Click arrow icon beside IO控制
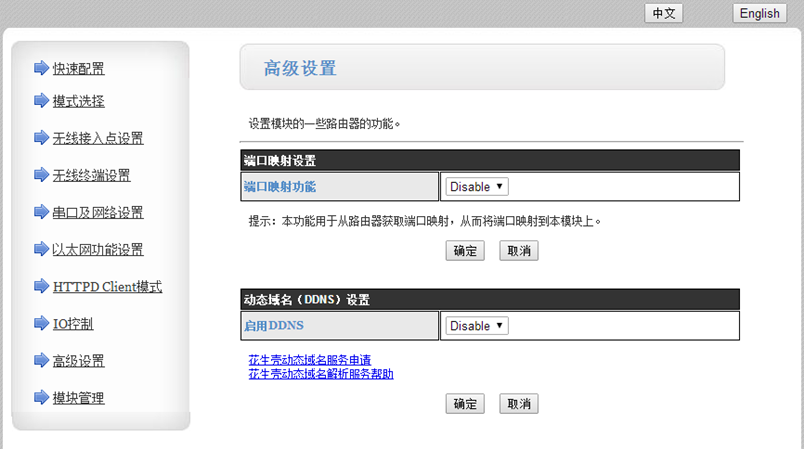This screenshot has height=449, width=804. [41, 323]
